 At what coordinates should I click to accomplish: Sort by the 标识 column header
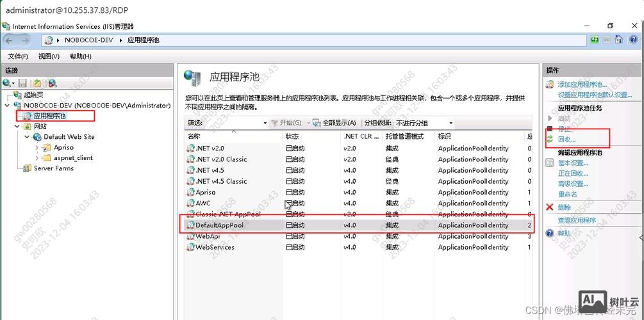(x=479, y=136)
